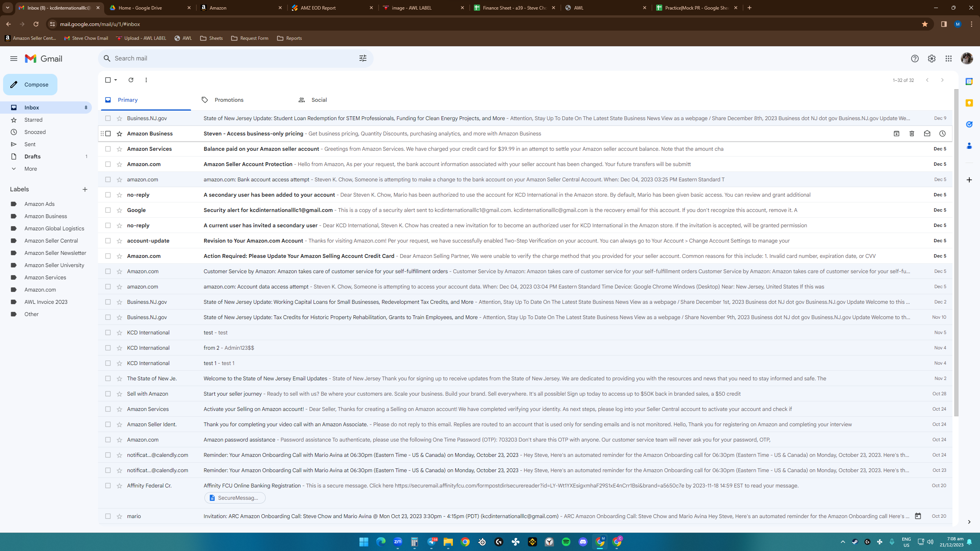Viewport: 980px width, 551px height.
Task: Mark Amazon Business email as read
Action: (927, 134)
